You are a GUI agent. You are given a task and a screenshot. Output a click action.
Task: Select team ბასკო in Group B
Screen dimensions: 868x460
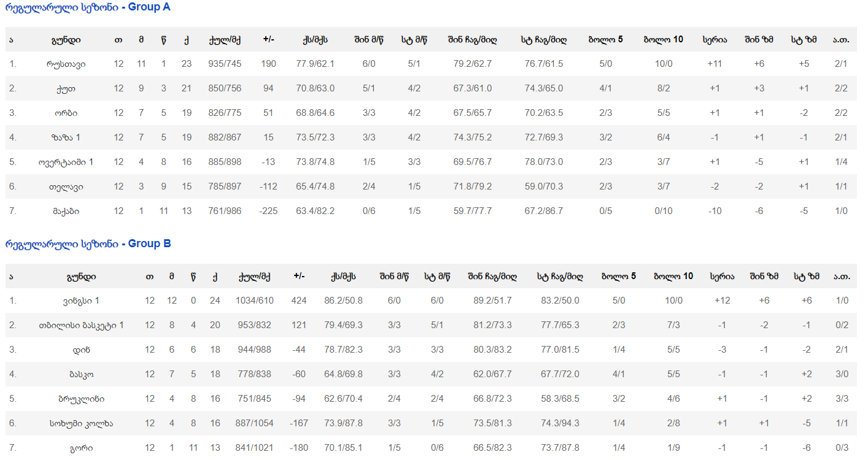point(81,374)
